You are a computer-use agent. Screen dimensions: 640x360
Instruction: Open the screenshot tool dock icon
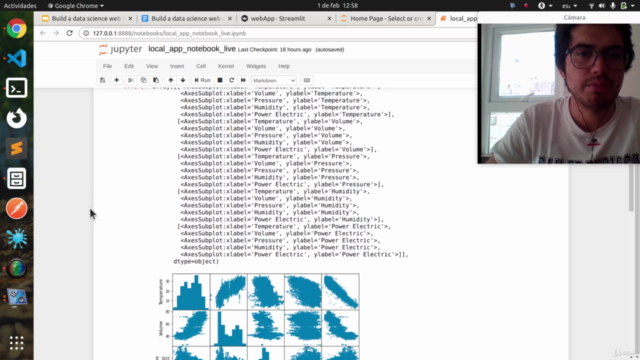coord(16,298)
